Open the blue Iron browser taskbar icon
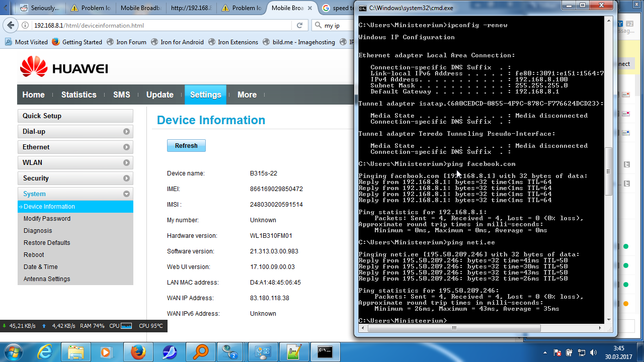Viewport: 644px width, 362px height. (170, 352)
